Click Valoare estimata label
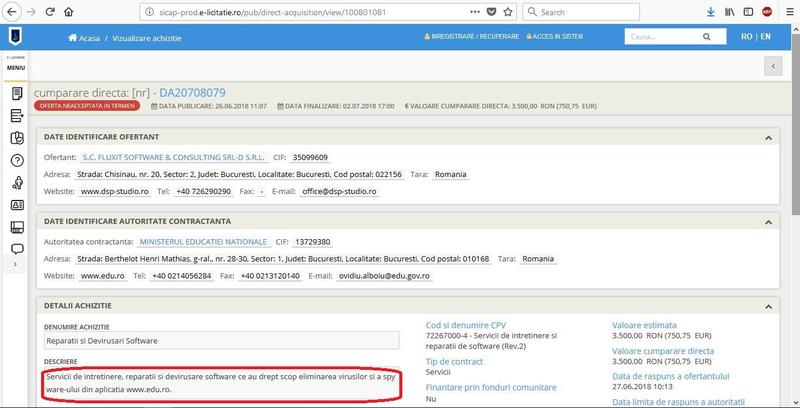Screen dimensions: 800x408 (x=644, y=325)
